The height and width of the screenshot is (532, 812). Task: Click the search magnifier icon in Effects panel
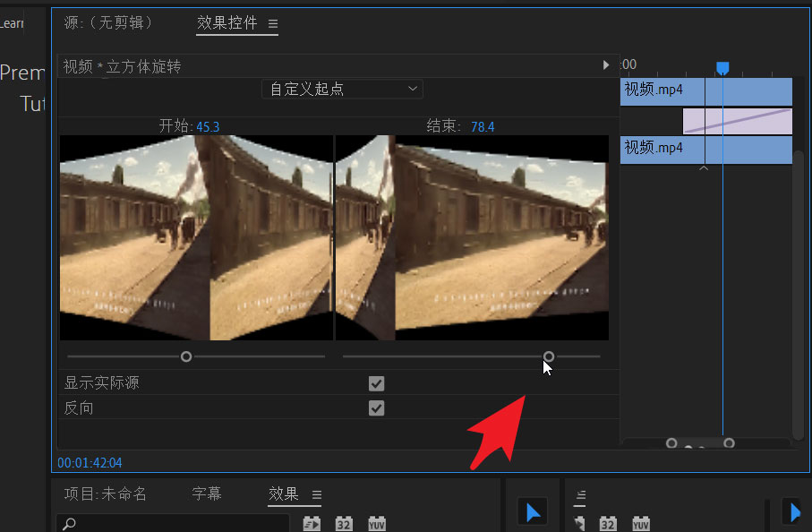click(x=70, y=522)
